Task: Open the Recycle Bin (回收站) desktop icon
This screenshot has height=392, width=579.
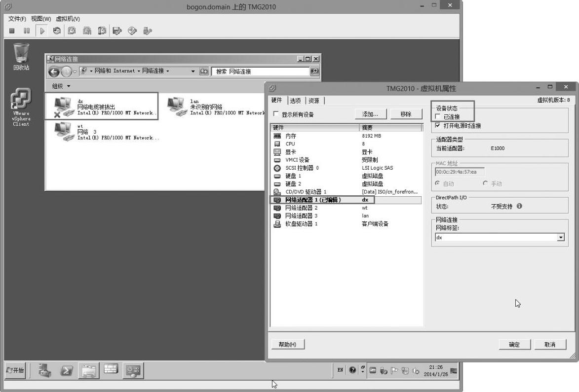Action: [21, 57]
